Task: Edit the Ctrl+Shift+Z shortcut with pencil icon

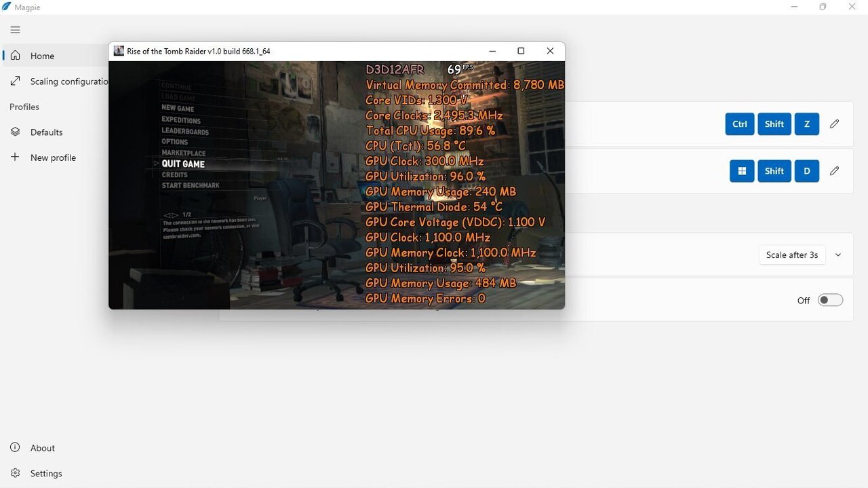Action: coord(834,124)
